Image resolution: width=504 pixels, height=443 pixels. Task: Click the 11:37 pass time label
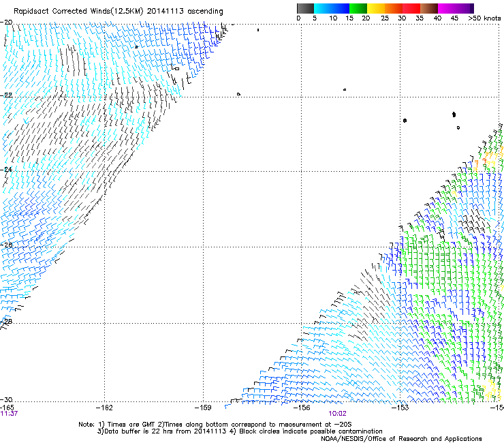(9, 414)
